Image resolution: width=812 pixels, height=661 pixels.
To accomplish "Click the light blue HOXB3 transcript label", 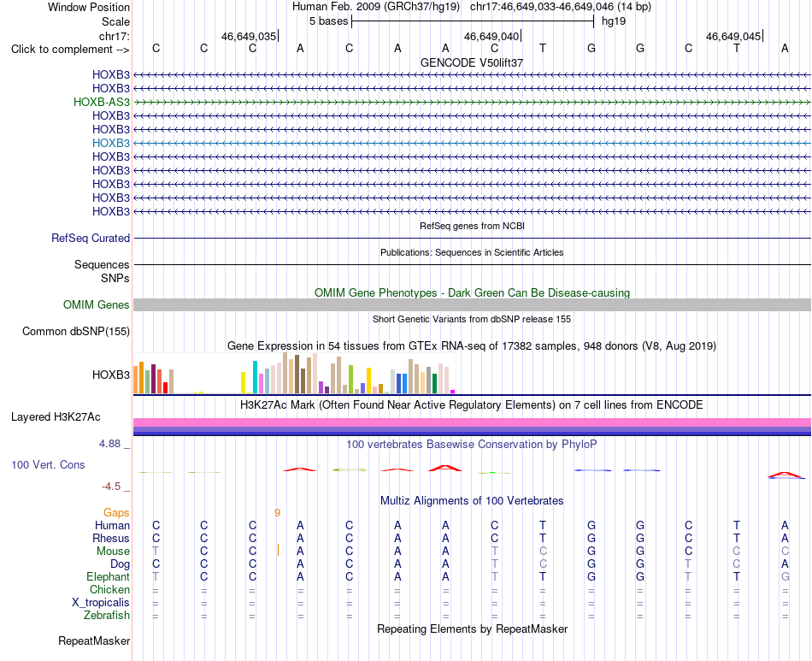I will coord(111,143).
